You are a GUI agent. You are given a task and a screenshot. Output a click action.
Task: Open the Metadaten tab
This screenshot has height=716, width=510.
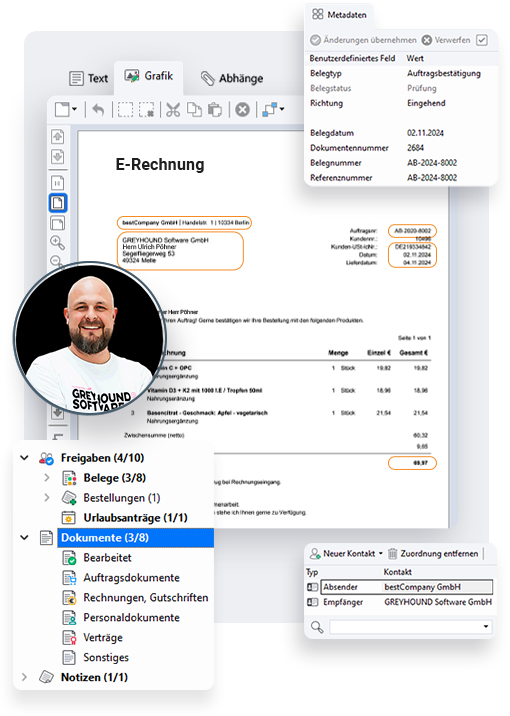(340, 15)
